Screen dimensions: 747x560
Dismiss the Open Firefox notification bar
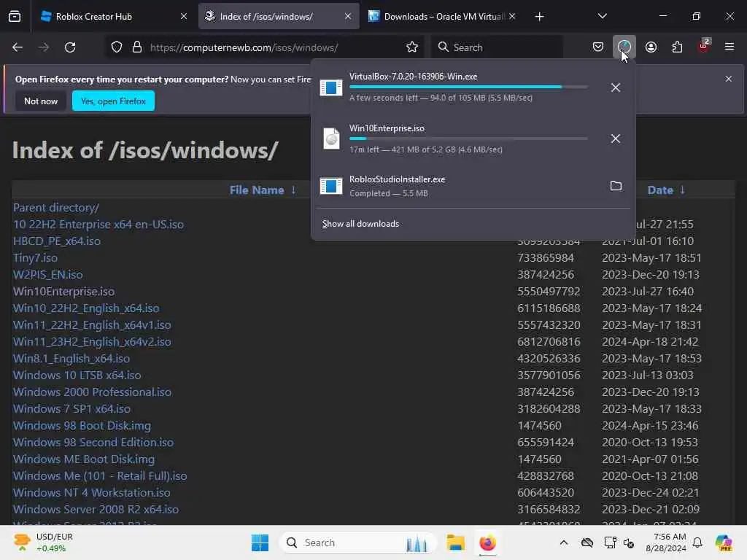(729, 79)
